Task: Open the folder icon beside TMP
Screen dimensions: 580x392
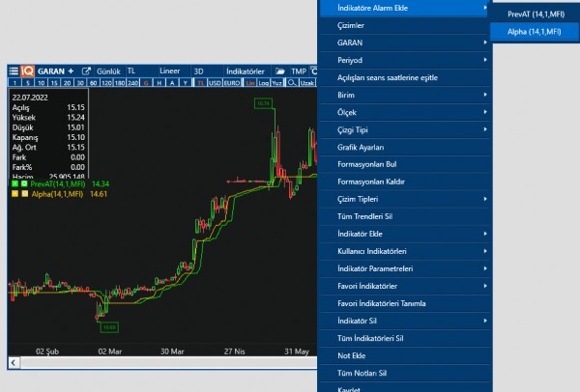Action: (280, 70)
